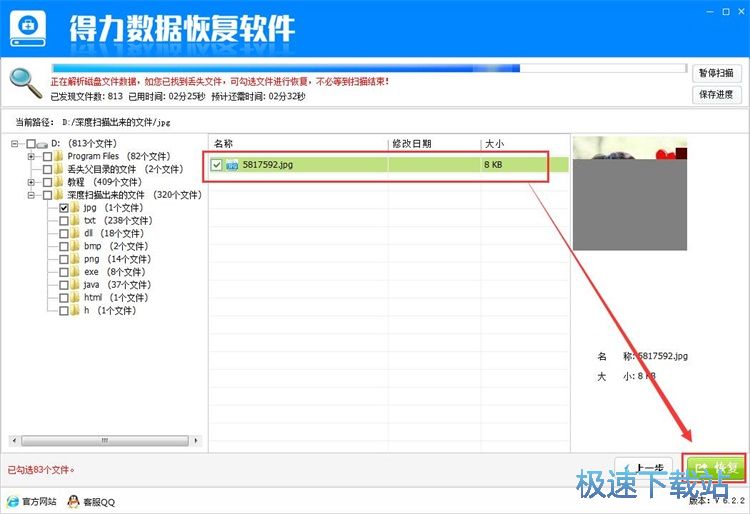Select the java (37个文件) tree row
The height and width of the screenshot is (514, 750).
click(117, 285)
